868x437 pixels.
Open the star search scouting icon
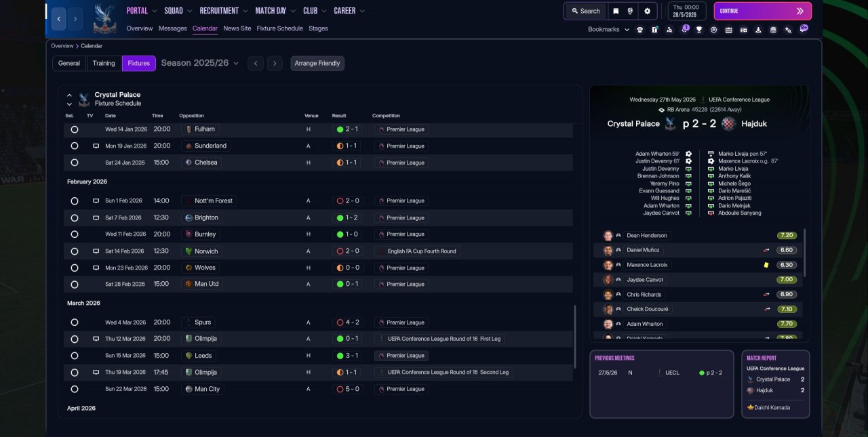point(788,30)
